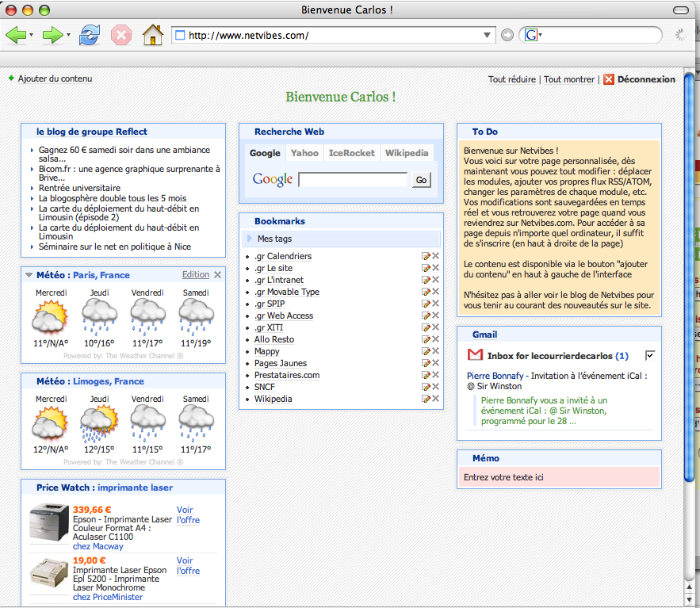Delete the .gr Le site bookmark
Image resolution: width=700 pixels, height=608 pixels.
(x=435, y=268)
